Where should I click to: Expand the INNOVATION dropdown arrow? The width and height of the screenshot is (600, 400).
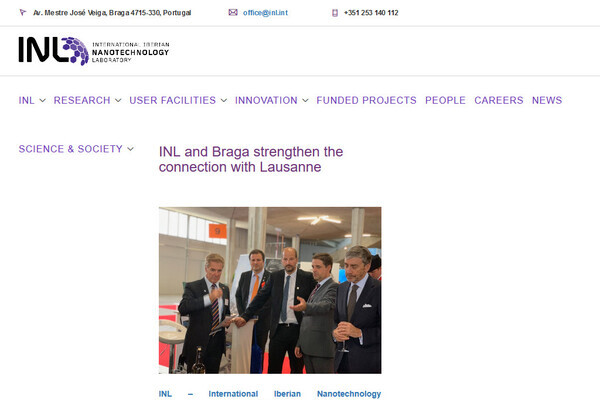[305, 100]
